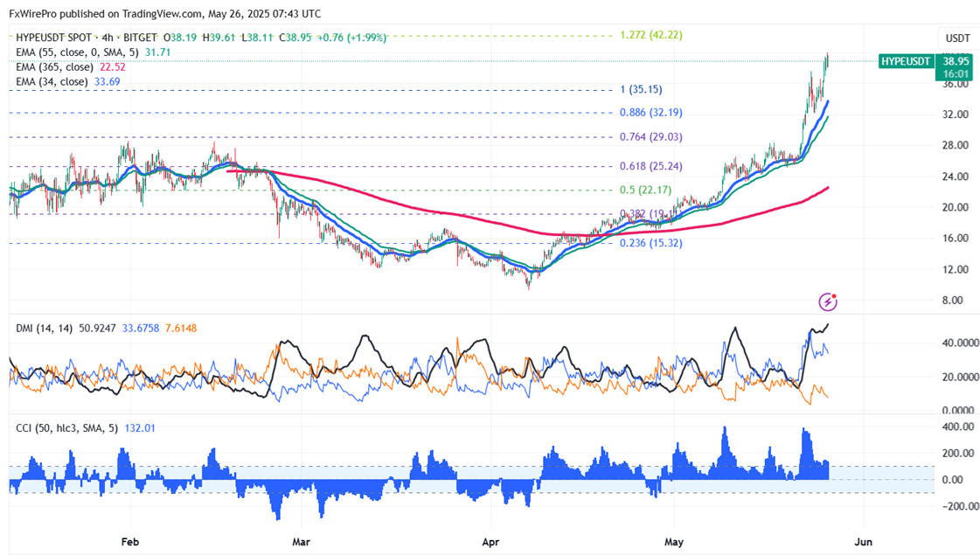Select the EMA (365, close) indicator legend
980x555 pixels.
coord(54,67)
